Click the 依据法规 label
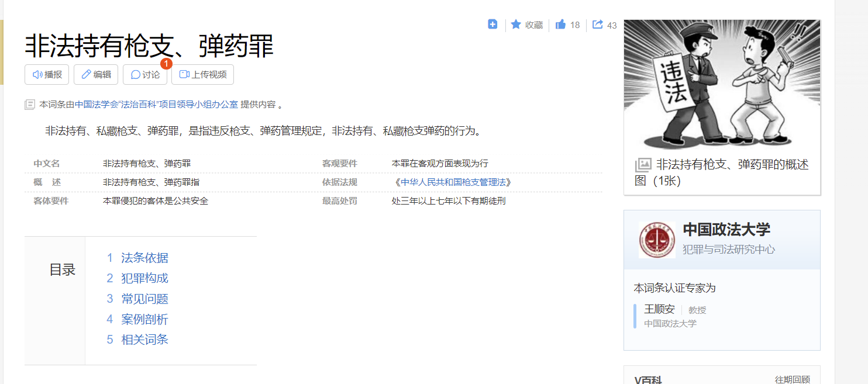Screen dimensions: 868x384 tap(339, 182)
